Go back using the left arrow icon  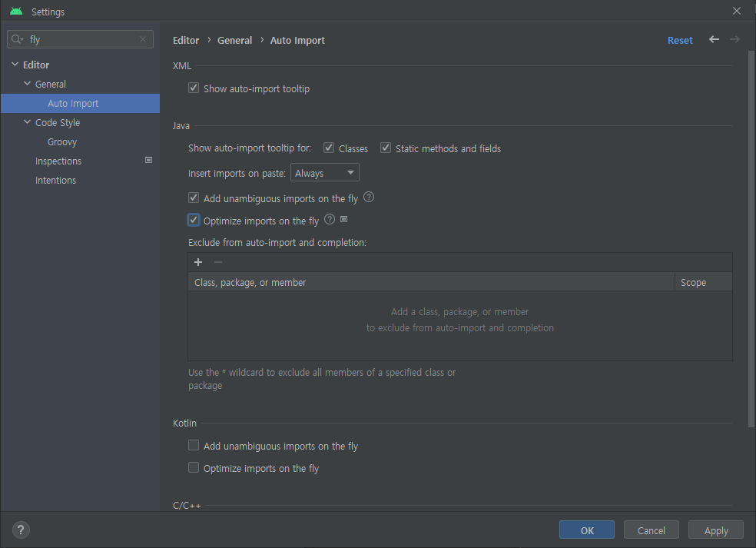tap(714, 39)
